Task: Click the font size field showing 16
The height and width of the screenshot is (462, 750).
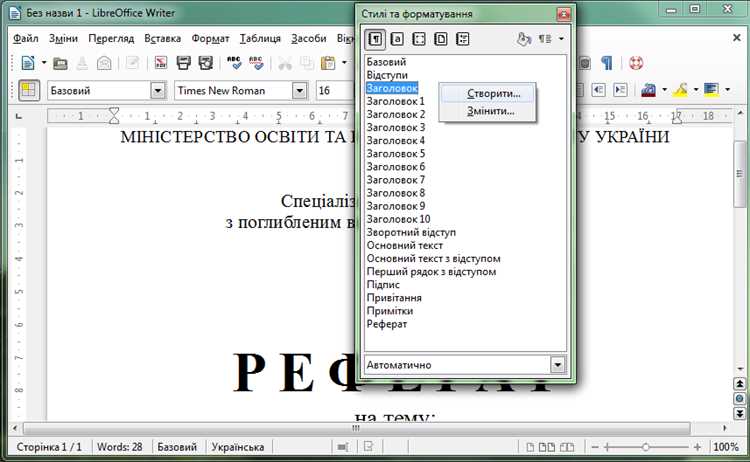Action: 335,90
